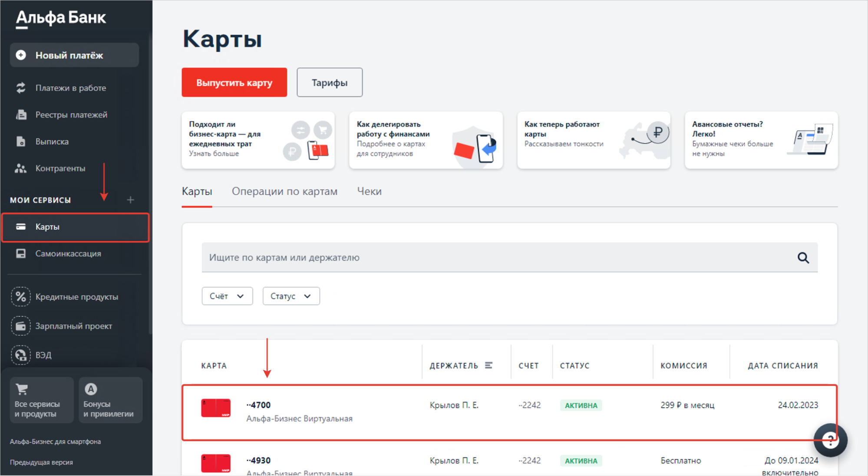The image size is (868, 476).
Task: Click the АКТИВНА status of card ··4930
Action: tap(581, 461)
